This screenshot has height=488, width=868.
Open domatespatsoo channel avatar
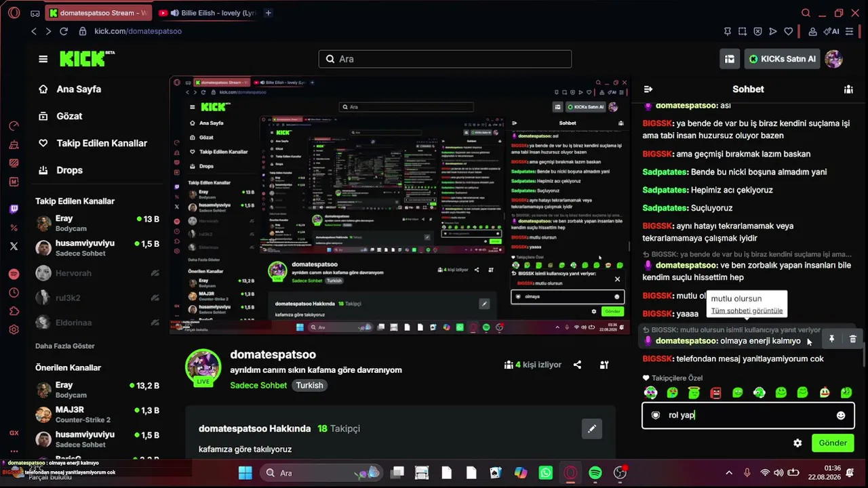tap(203, 367)
